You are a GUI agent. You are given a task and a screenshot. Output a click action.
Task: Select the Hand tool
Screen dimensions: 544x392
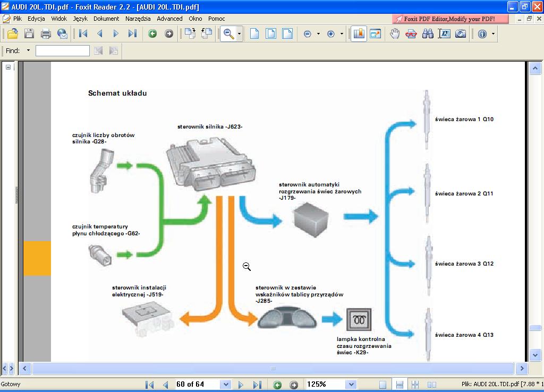[394, 34]
